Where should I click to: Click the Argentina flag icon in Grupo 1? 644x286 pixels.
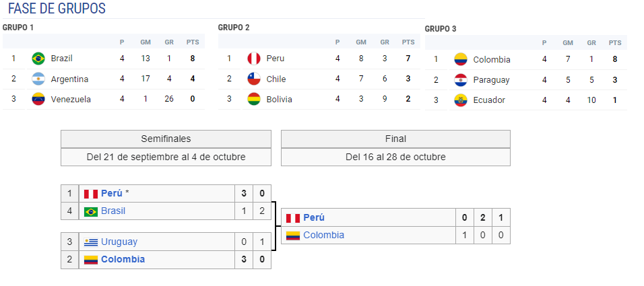pos(38,79)
